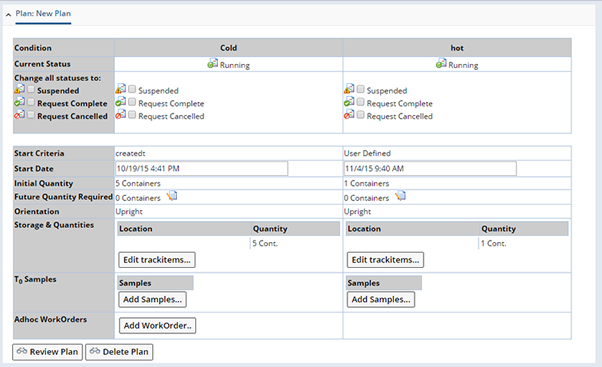Open Future Quantity note icon for hot
This screenshot has width=602, height=367.
(400, 196)
